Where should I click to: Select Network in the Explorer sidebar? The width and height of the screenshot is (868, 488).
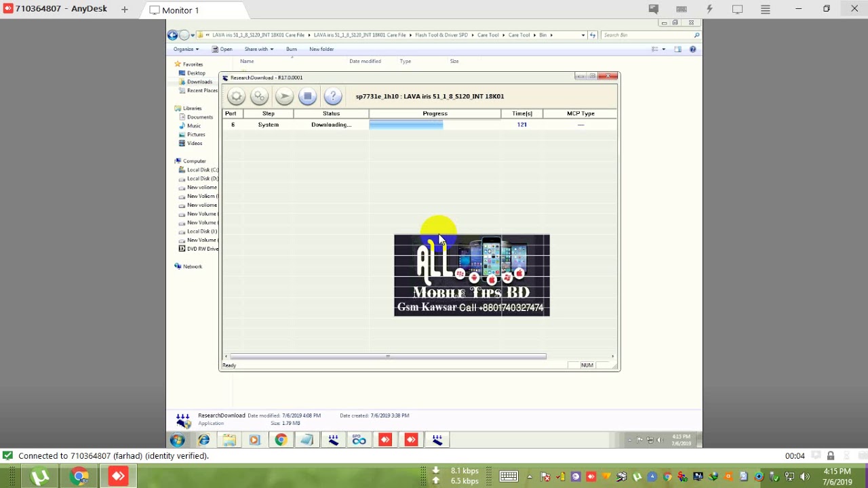[193, 266]
